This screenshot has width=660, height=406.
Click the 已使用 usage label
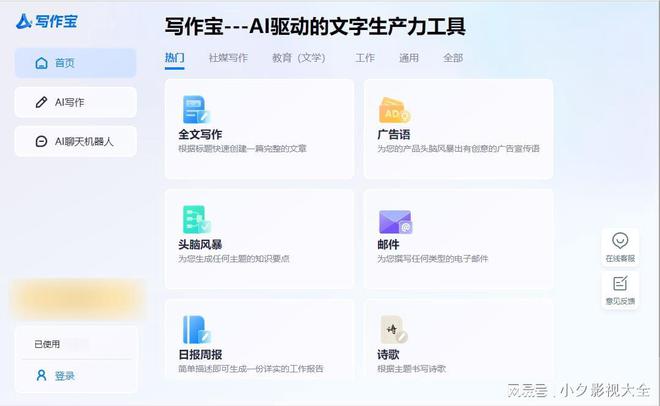47,344
